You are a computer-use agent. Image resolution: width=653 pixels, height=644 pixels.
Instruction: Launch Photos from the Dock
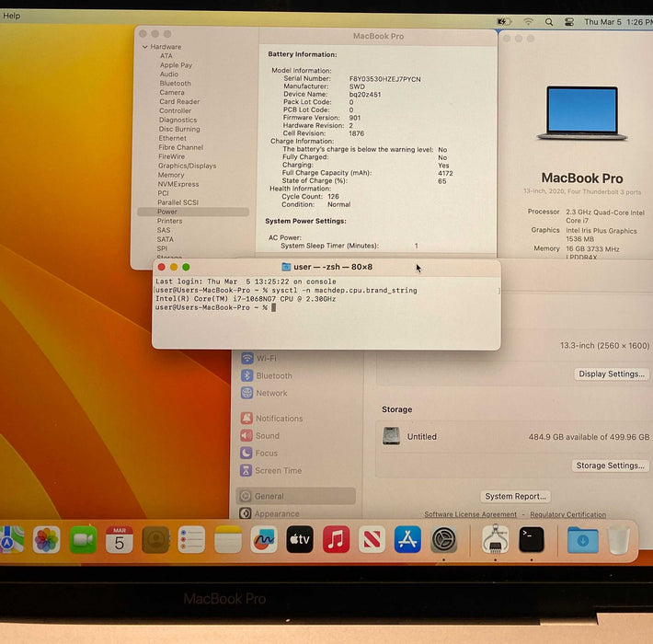coord(46,539)
